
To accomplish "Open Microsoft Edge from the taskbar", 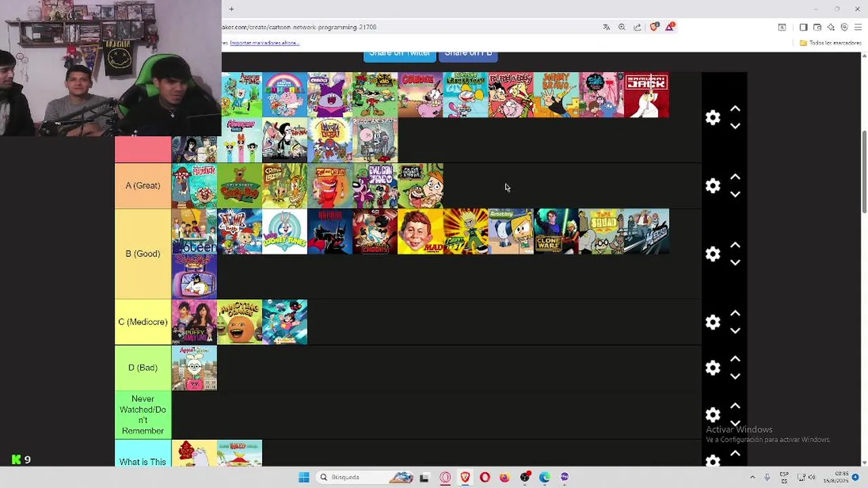I will 544,477.
